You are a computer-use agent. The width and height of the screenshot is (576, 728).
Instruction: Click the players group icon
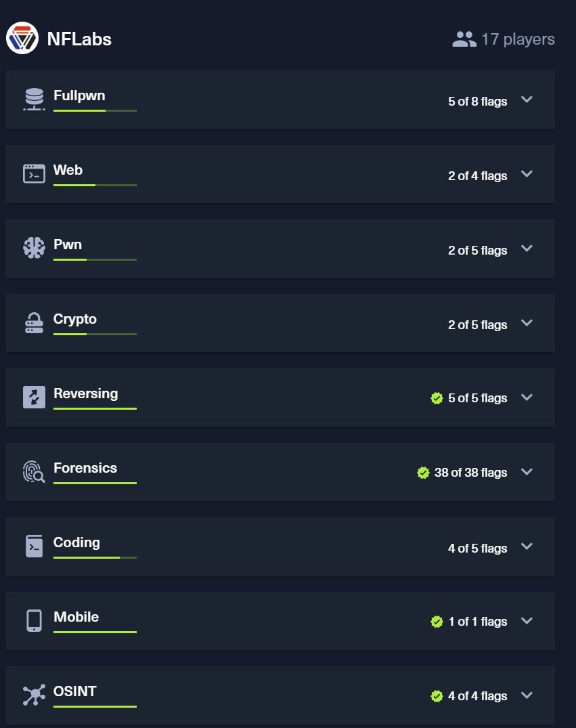click(x=464, y=39)
